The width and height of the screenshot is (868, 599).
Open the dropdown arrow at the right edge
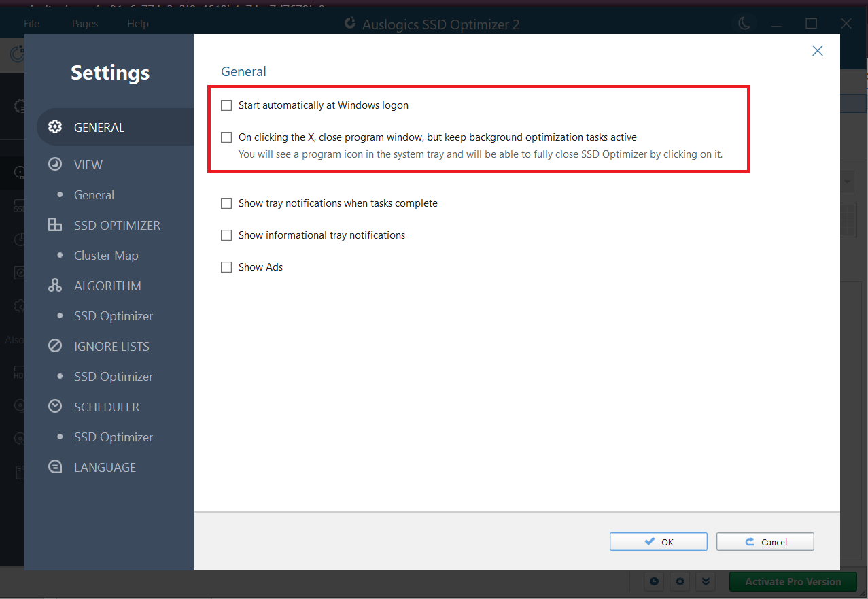[x=846, y=182]
